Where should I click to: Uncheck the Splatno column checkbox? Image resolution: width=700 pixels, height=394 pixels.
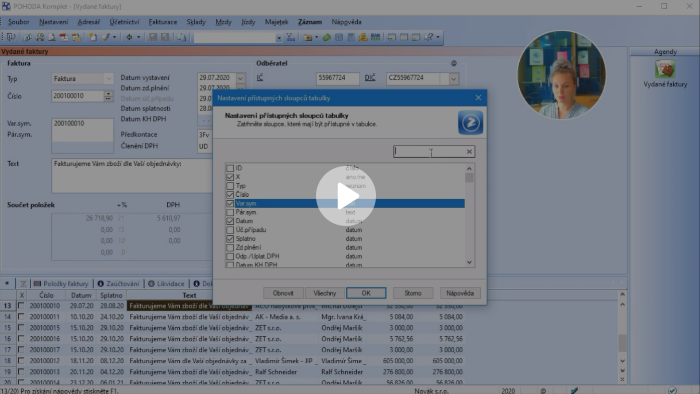click(230, 239)
